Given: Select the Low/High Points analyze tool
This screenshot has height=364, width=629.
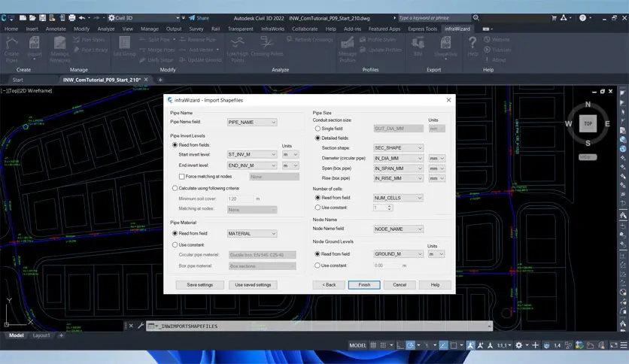Looking at the screenshot, I should pos(238,49).
